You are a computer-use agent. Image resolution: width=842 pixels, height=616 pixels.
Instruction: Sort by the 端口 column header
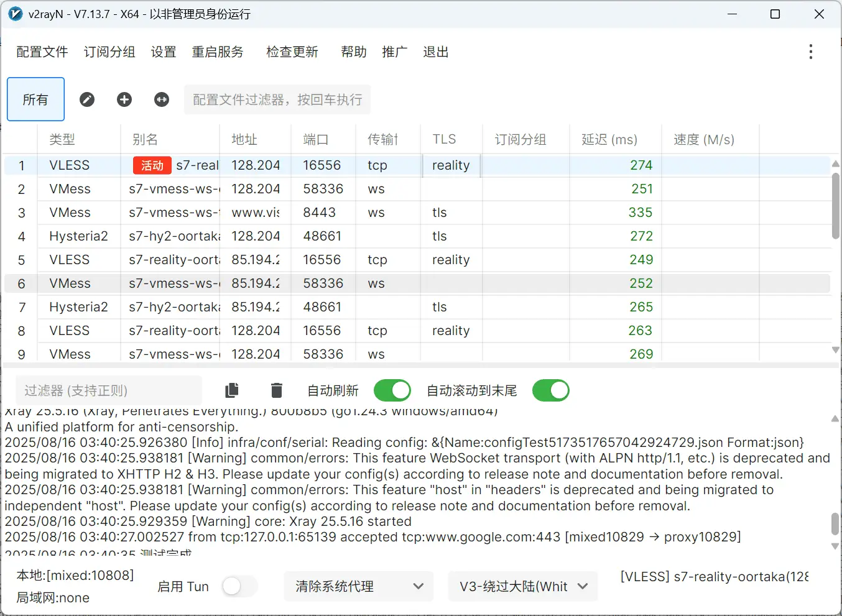tap(323, 139)
